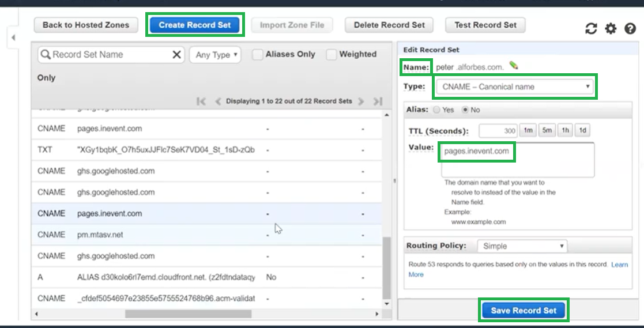Click horizontal scroll left arrow
Image resolution: width=644 pixels, height=328 pixels.
(37, 314)
